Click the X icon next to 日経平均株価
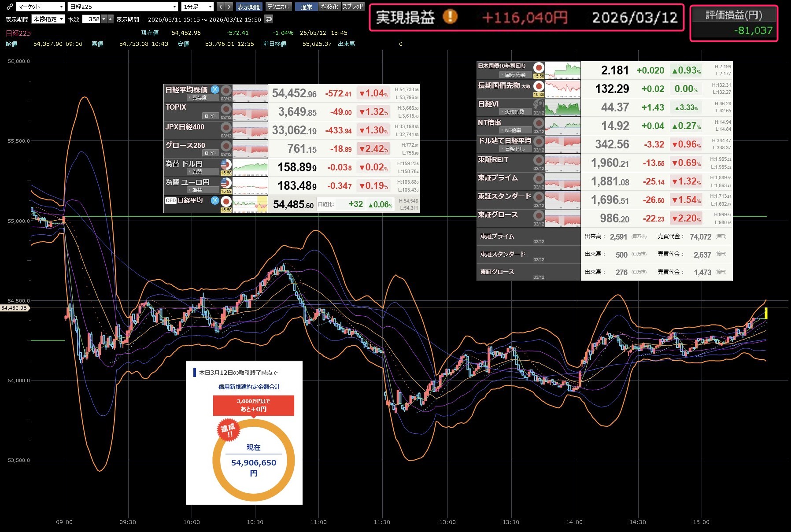 (x=215, y=89)
